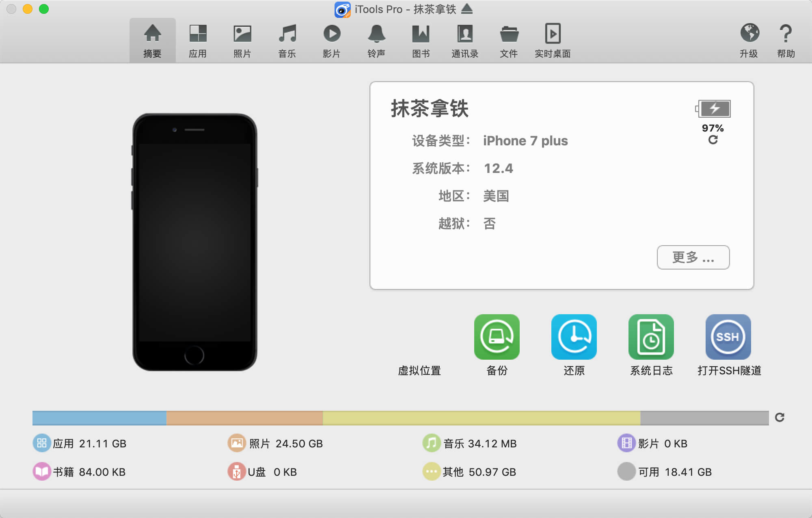
Task: Click the 照片 storage legend icon
Action: [237, 443]
